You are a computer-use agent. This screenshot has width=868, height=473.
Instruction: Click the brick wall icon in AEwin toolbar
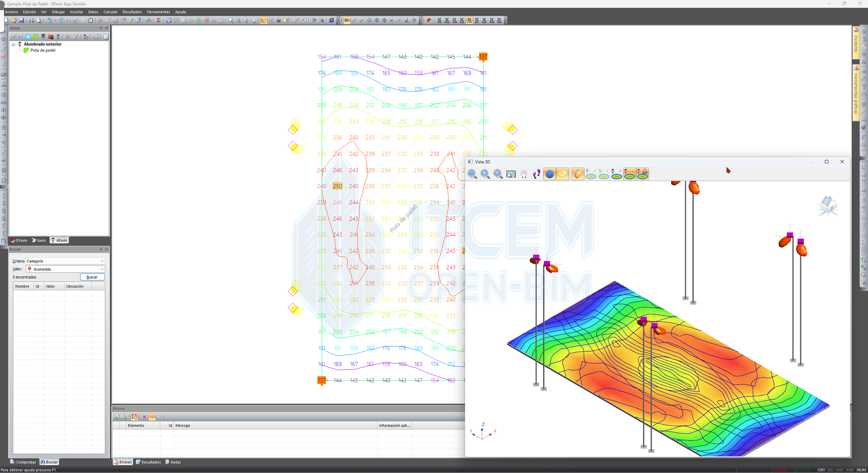coord(51,37)
